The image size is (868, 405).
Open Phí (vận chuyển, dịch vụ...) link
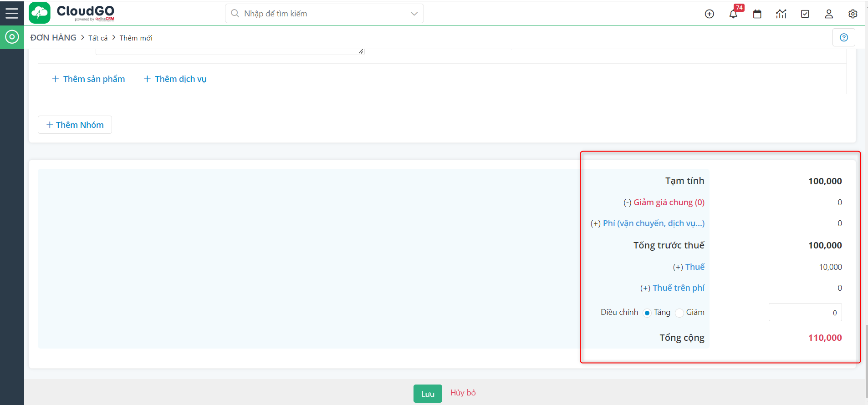tap(654, 223)
